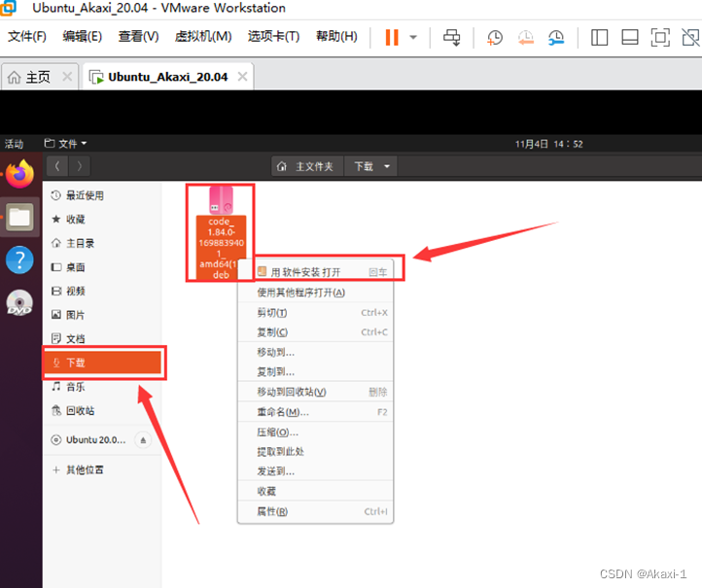Open the 编辑(E) menu
Screen dimensions: 702x588
point(83,36)
